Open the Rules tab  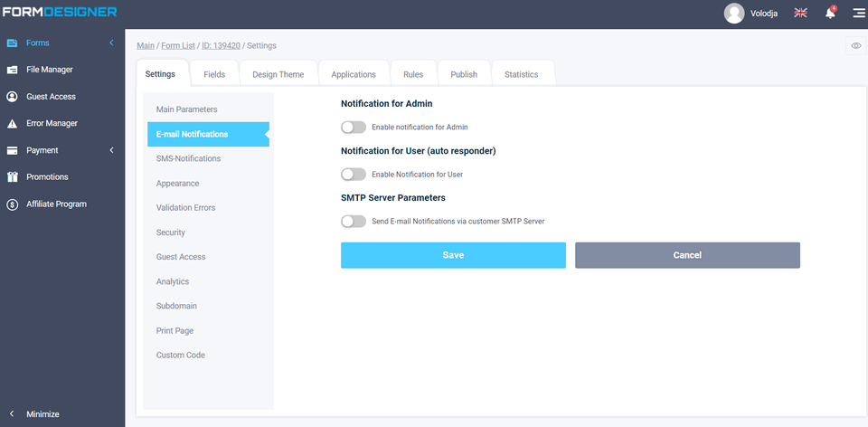pos(413,74)
